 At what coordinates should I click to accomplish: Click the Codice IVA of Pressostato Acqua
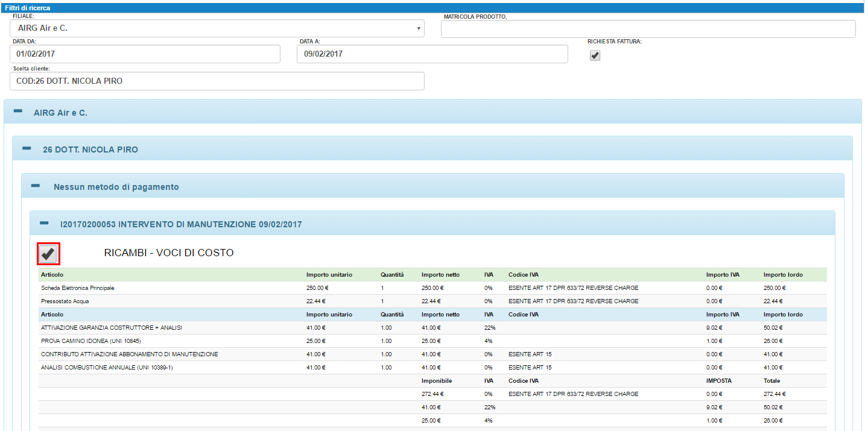pos(573,301)
